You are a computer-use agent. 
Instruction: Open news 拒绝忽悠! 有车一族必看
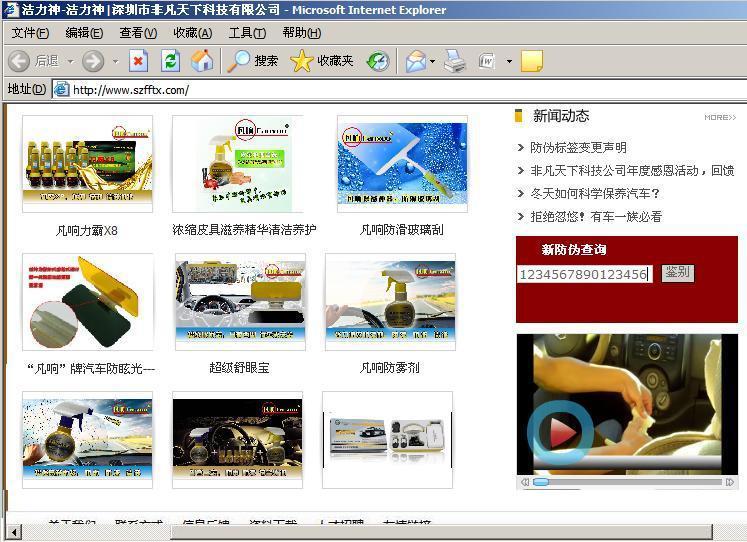click(x=596, y=217)
